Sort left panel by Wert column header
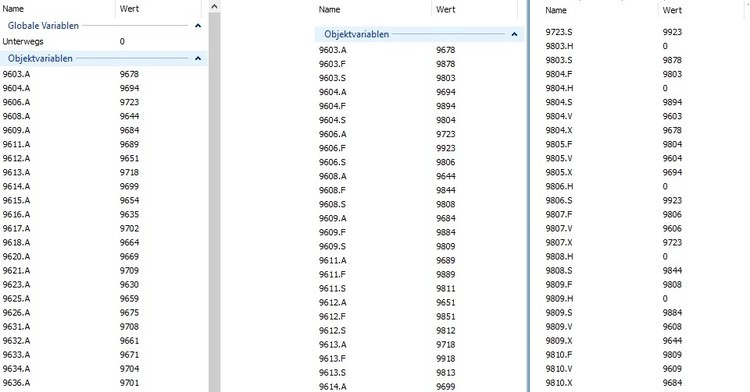 [158, 9]
